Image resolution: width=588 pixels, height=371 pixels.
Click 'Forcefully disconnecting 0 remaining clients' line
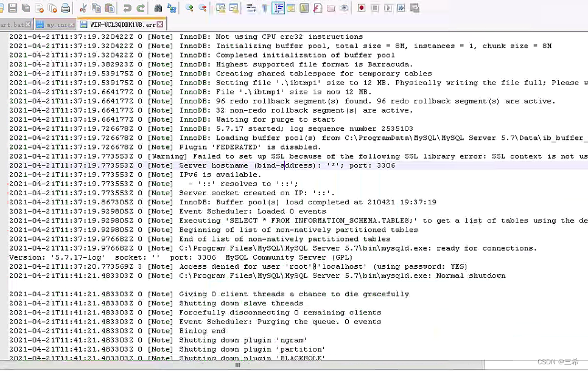(195, 313)
